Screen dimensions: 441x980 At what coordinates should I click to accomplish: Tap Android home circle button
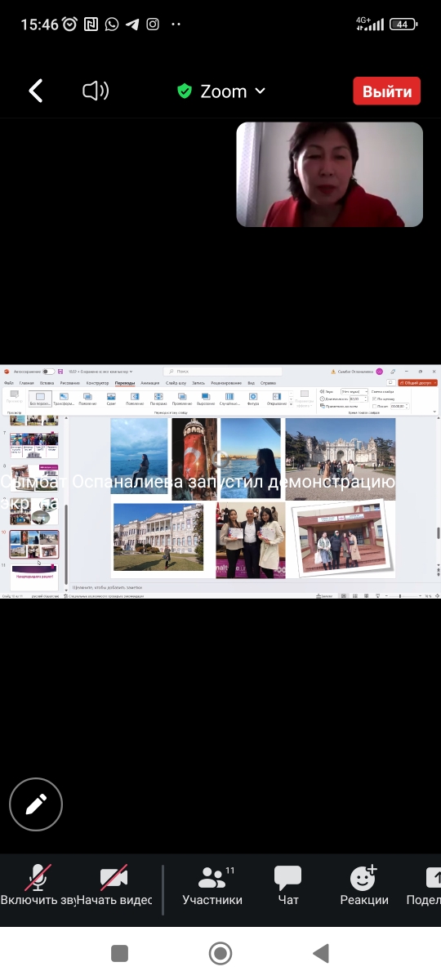(x=220, y=953)
